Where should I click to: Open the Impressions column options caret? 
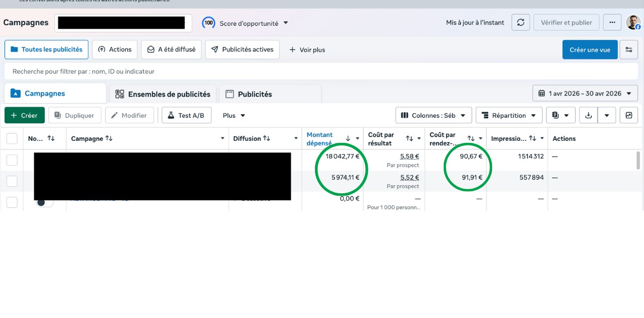coord(542,138)
